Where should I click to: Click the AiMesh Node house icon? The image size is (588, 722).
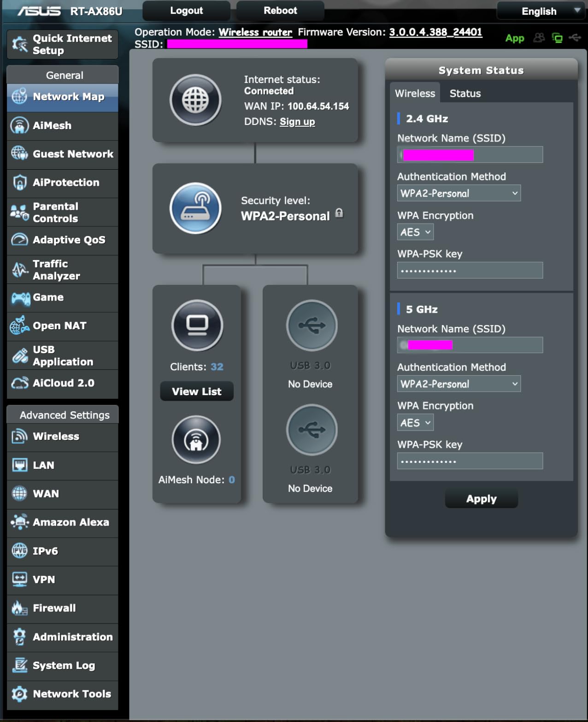pos(196,440)
